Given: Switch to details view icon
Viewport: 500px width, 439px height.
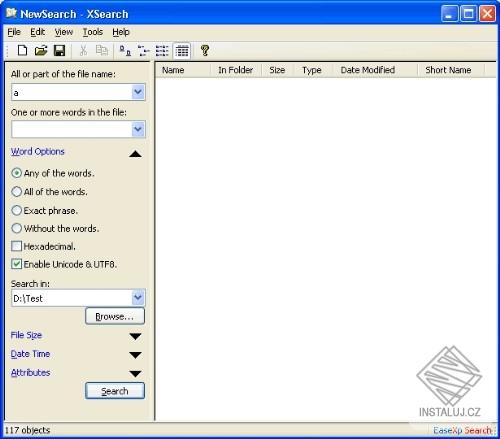Looking at the screenshot, I should (182, 51).
